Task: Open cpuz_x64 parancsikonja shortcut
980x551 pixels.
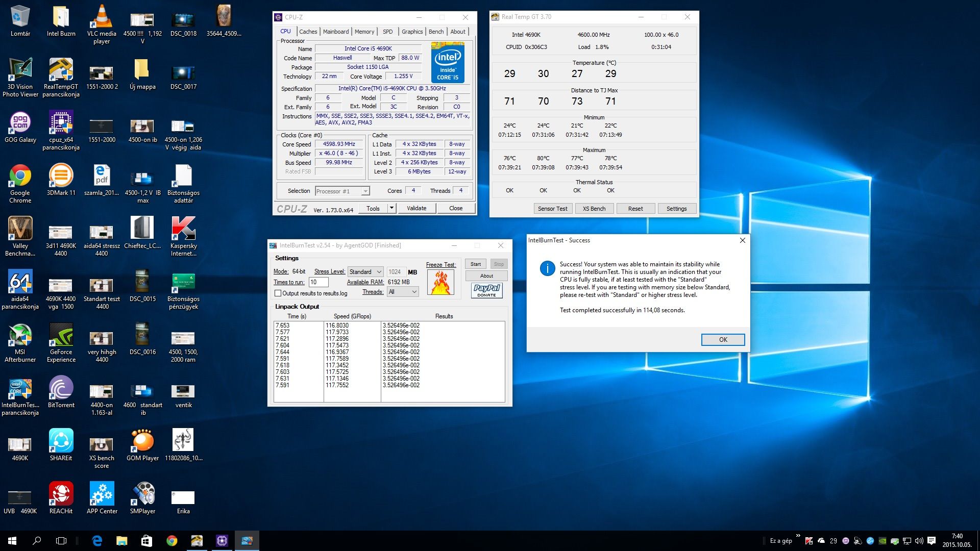Action: [x=61, y=131]
